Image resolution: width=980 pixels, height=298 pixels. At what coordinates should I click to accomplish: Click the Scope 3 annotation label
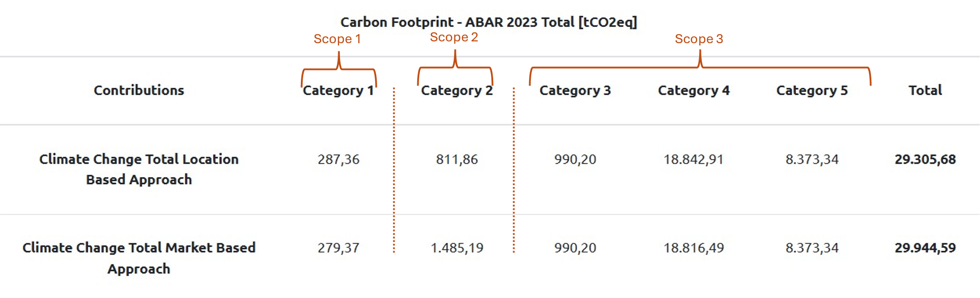point(699,39)
